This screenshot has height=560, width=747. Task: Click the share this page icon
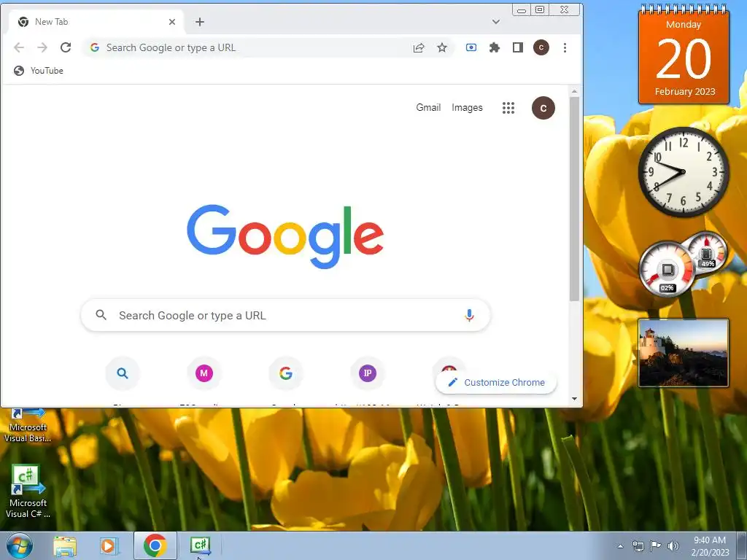point(418,47)
